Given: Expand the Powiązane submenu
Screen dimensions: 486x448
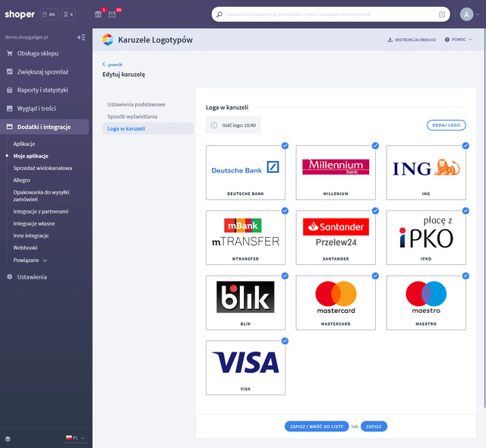Looking at the screenshot, I should pos(30,260).
